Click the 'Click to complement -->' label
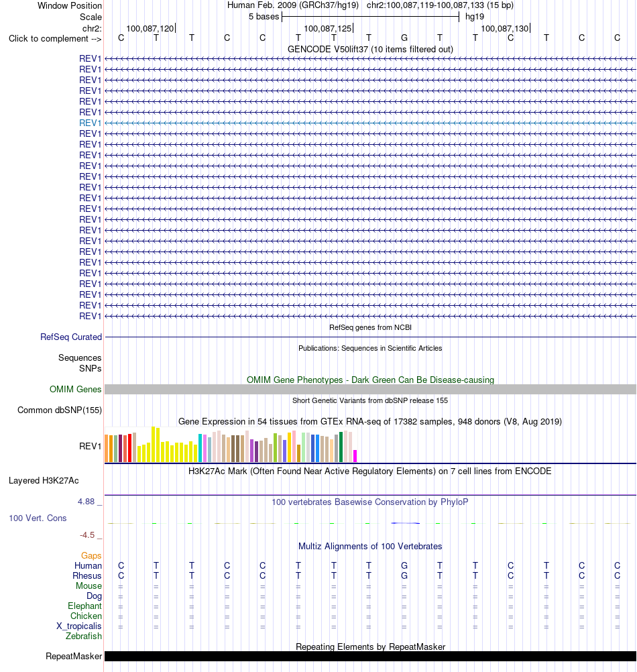Viewport: 637px width, 672px height. (55, 39)
